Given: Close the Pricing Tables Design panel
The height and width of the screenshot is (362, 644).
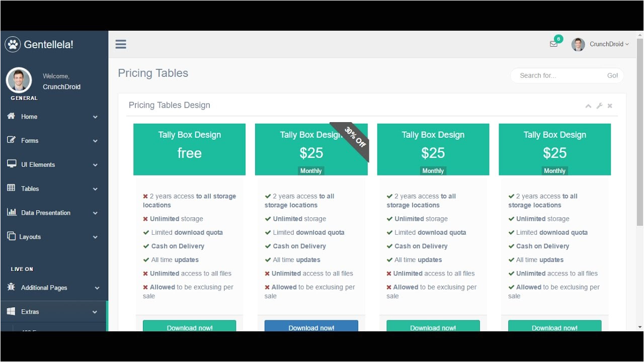Looking at the screenshot, I should (x=609, y=106).
